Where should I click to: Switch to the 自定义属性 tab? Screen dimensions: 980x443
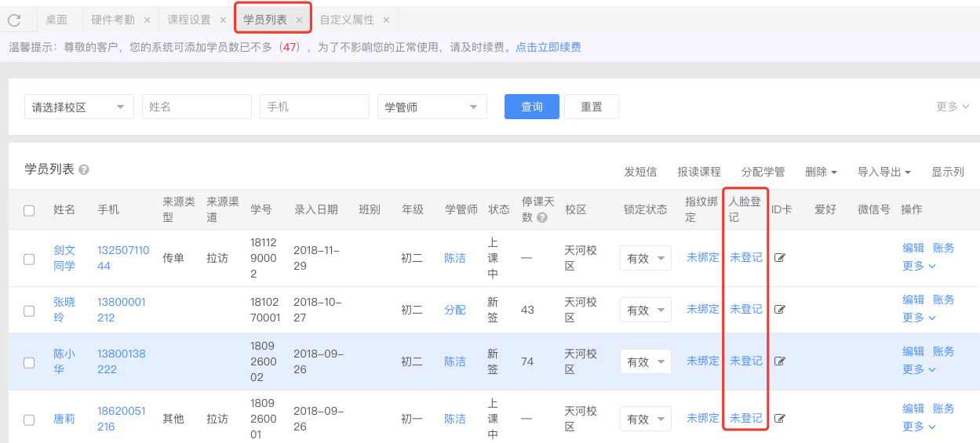coord(347,20)
